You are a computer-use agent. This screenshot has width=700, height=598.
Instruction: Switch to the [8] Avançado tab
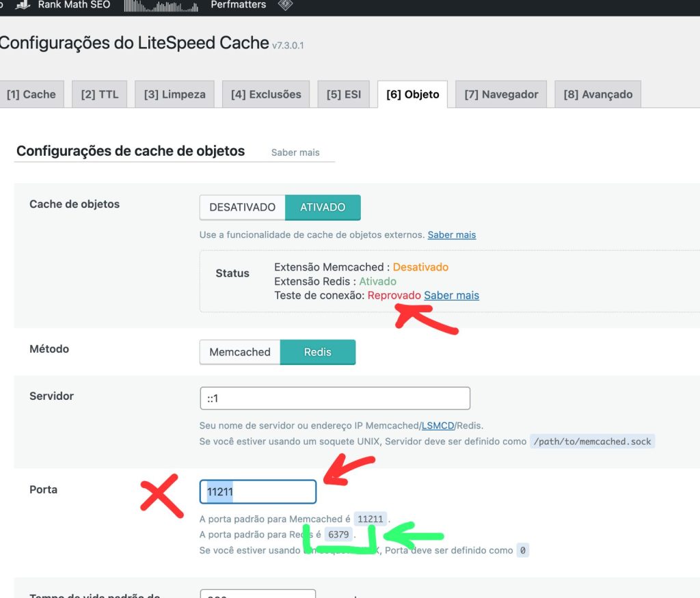tap(597, 94)
